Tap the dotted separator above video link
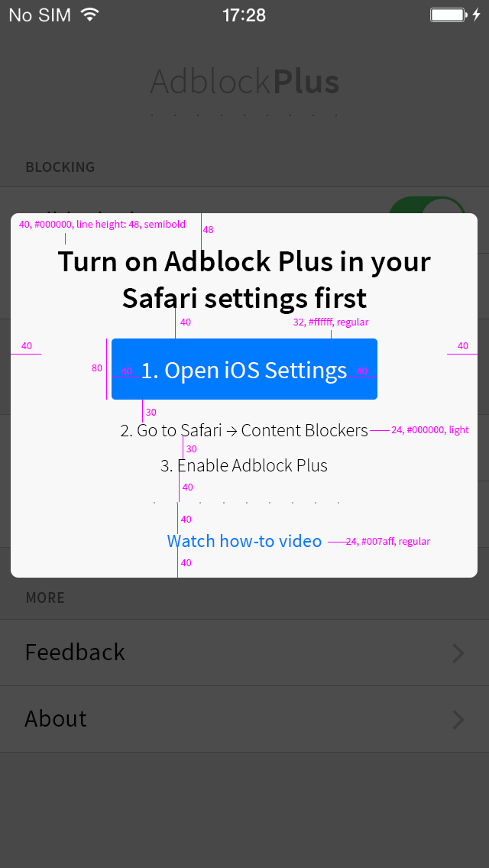This screenshot has width=489, height=868. (246, 503)
